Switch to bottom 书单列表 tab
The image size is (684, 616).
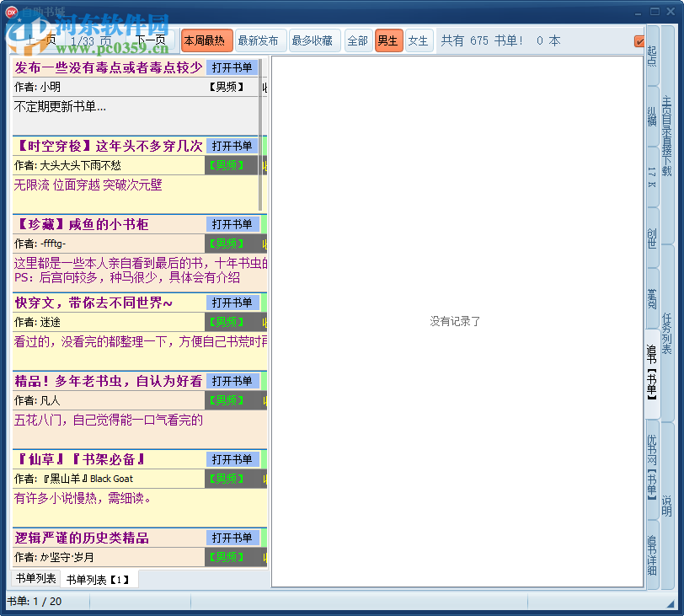35,578
